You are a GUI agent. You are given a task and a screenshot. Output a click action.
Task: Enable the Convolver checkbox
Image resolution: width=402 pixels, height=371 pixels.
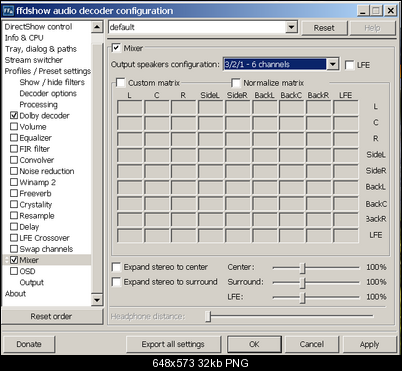(x=14, y=160)
